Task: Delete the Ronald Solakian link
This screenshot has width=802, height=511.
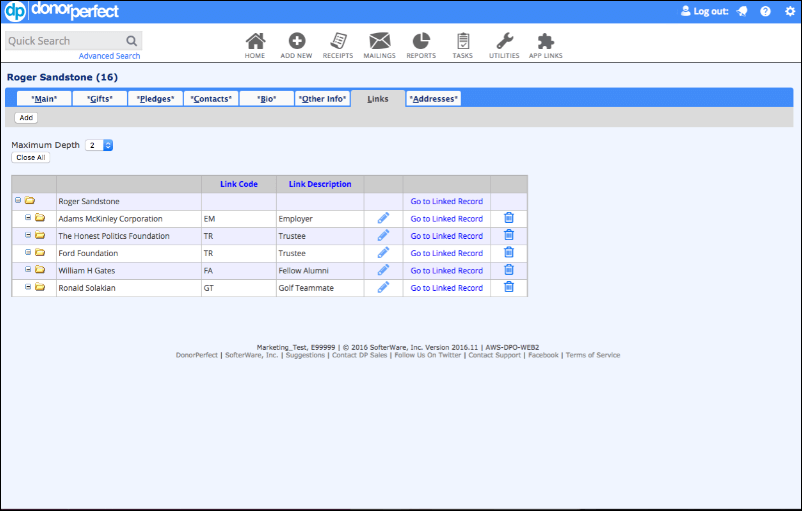Action: pos(509,287)
